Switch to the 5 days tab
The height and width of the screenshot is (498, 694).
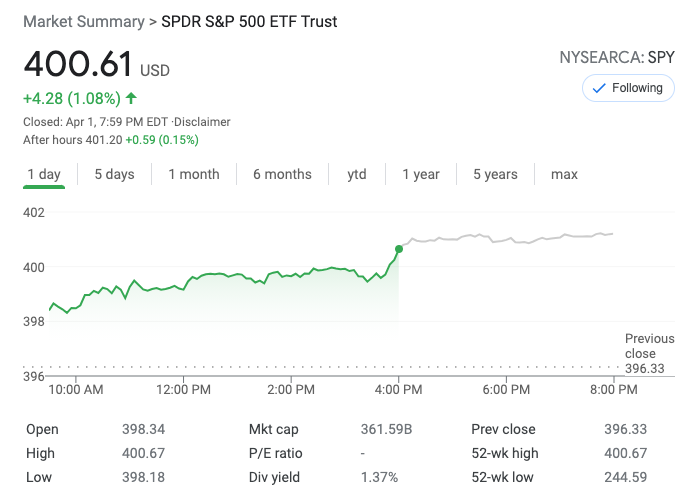pyautogui.click(x=114, y=174)
